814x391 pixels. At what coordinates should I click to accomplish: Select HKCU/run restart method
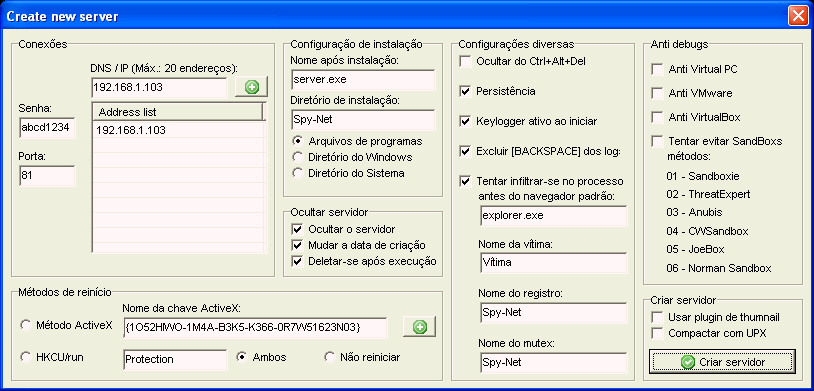tap(25, 357)
